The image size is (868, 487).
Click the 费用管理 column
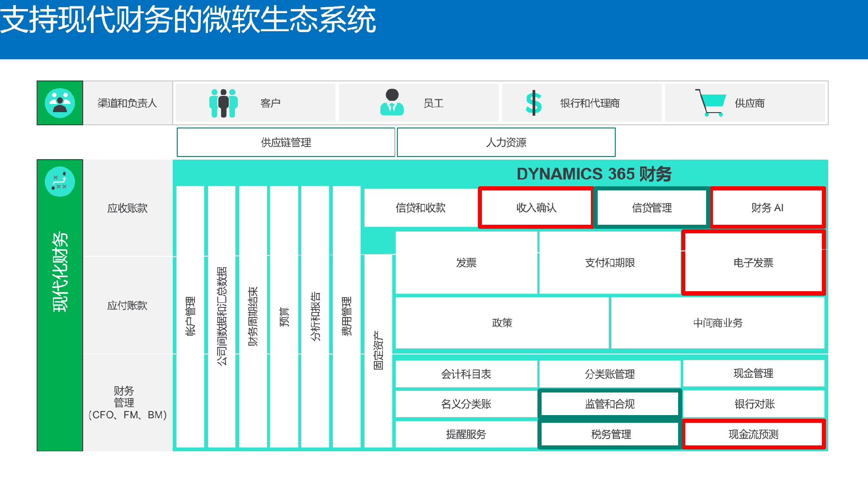pos(347,317)
